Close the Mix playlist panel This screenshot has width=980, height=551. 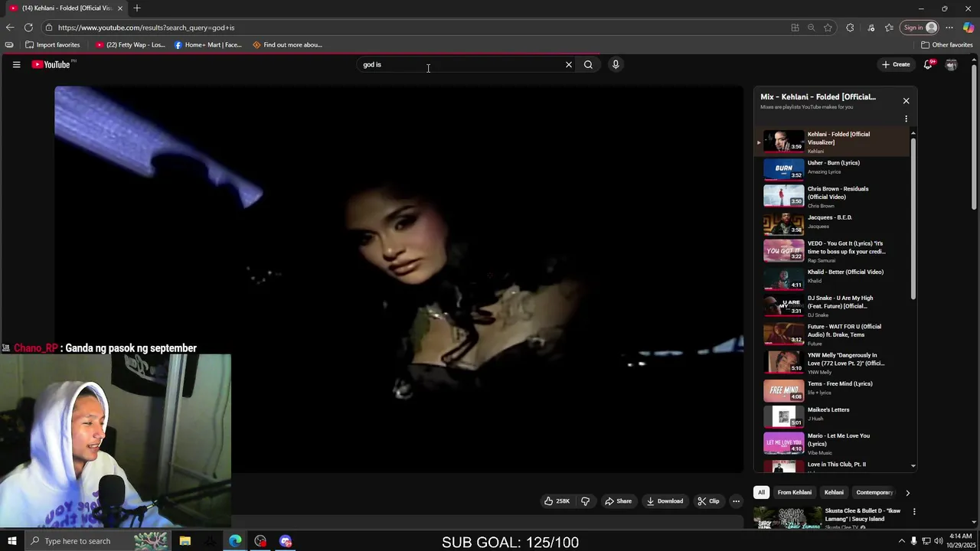coord(906,100)
